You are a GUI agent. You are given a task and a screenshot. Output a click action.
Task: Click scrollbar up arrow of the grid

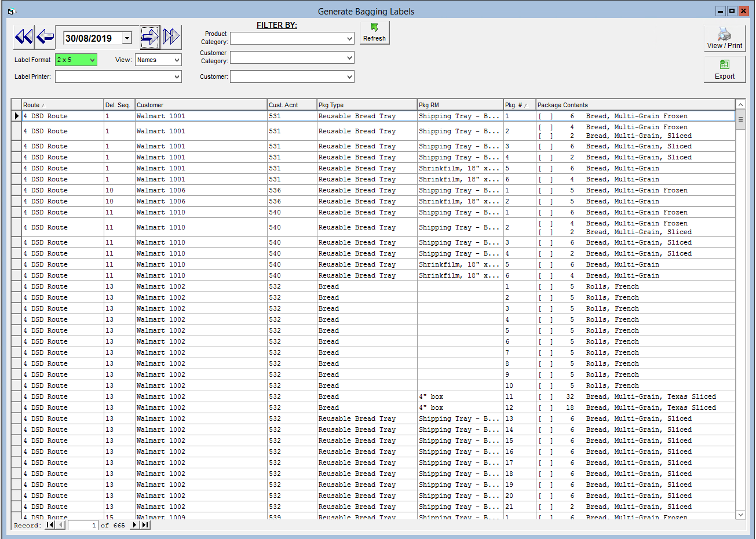pyautogui.click(x=740, y=105)
